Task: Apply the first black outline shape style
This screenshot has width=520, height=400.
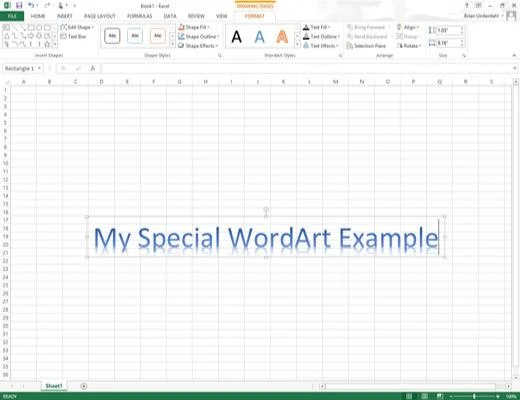Action: [112, 36]
